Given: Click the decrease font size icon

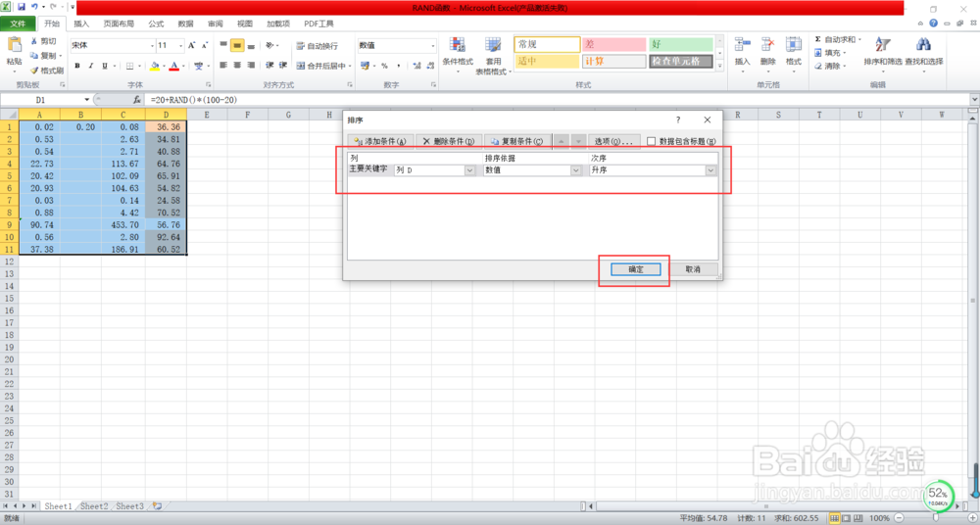Looking at the screenshot, I should pos(205,46).
